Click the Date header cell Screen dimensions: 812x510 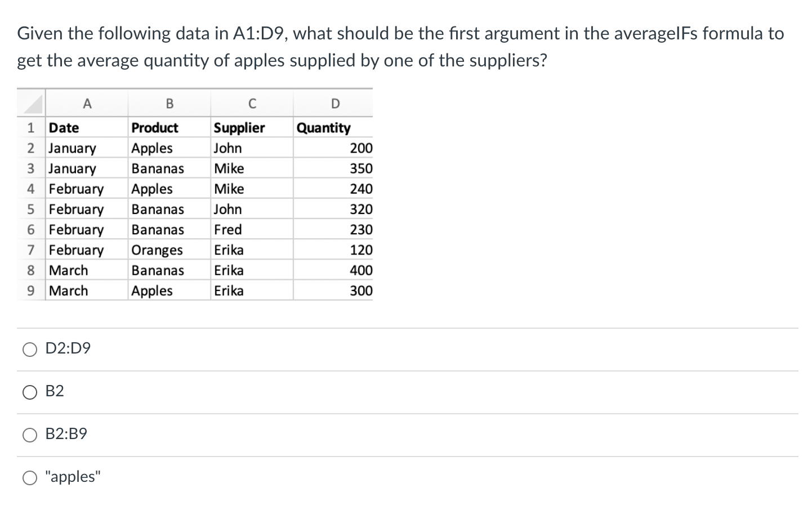(87, 128)
